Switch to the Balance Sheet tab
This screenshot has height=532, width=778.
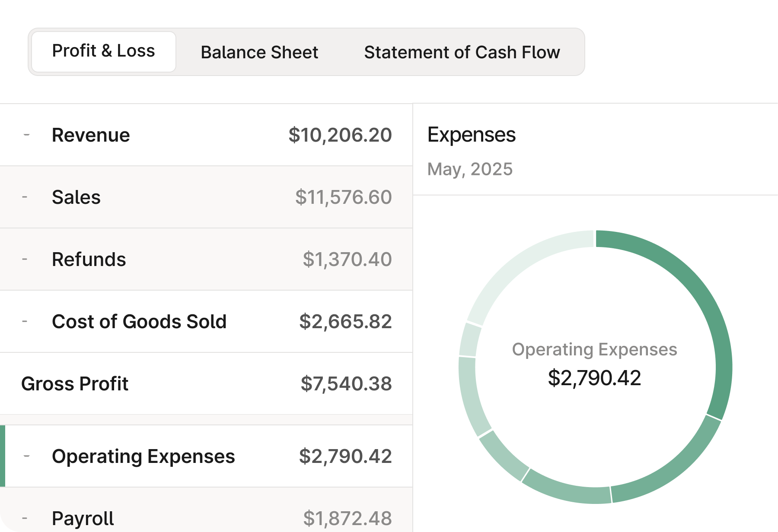point(259,52)
